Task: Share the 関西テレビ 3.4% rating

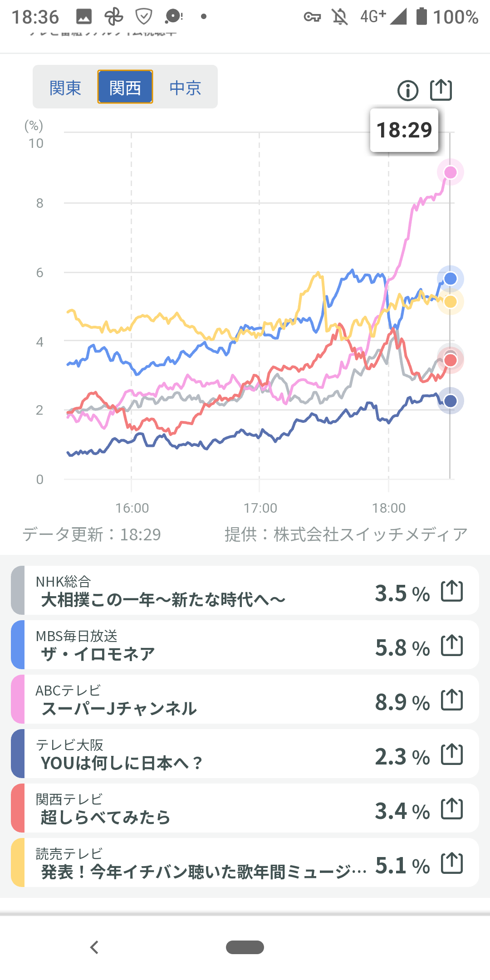Action: (x=452, y=808)
